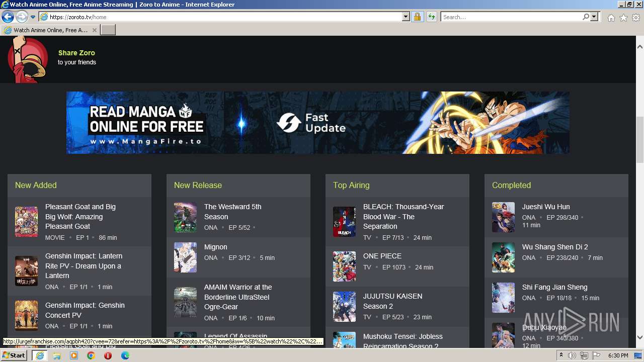Go forward using the Forward arrow

(22, 17)
